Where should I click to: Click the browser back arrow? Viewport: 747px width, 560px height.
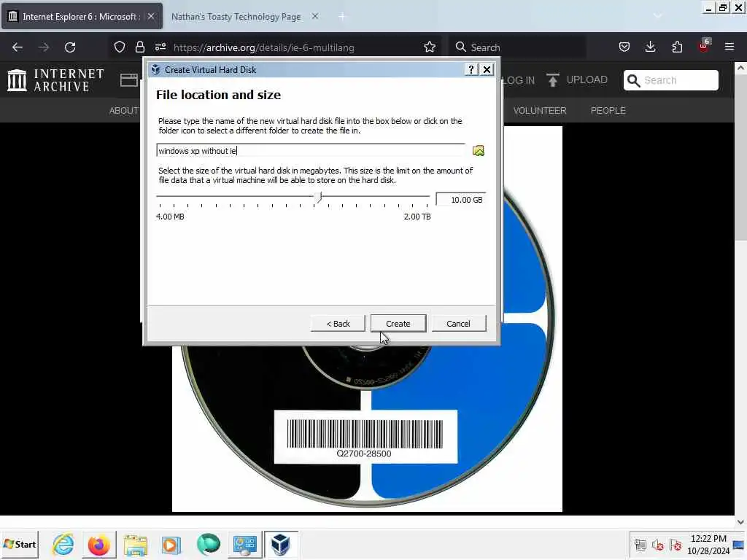point(18,47)
